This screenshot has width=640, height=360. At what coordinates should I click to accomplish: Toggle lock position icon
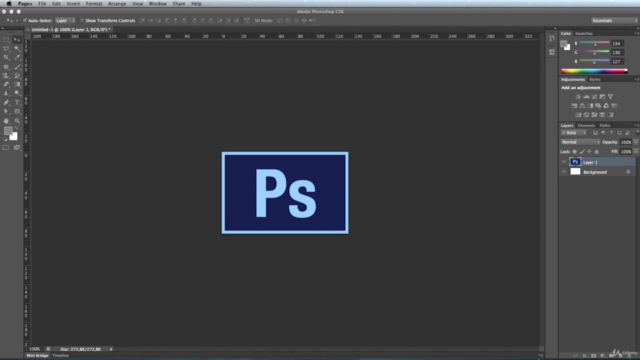pyautogui.click(x=589, y=152)
